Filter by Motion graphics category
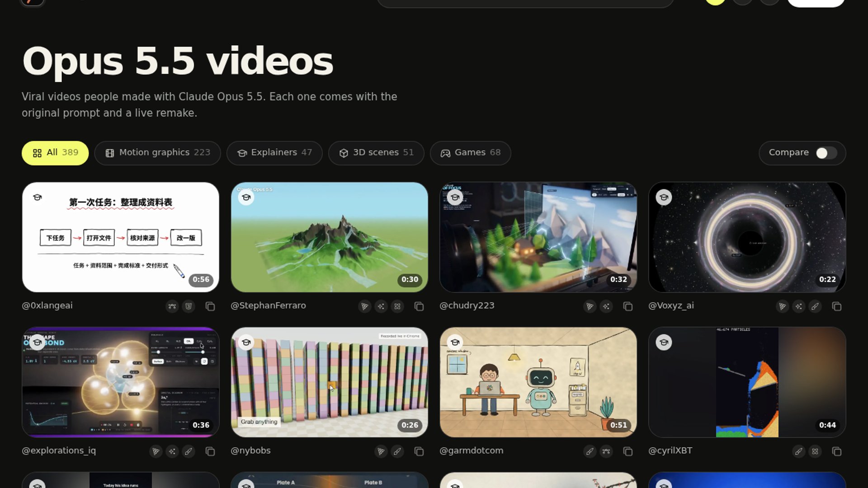Screen dimensions: 868x488 tap(157, 153)
